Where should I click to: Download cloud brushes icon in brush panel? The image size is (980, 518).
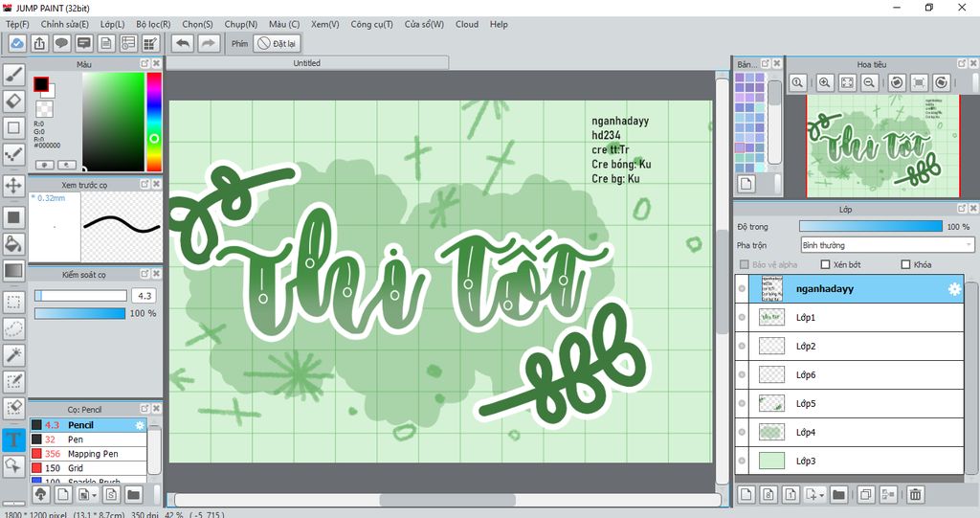[x=40, y=495]
